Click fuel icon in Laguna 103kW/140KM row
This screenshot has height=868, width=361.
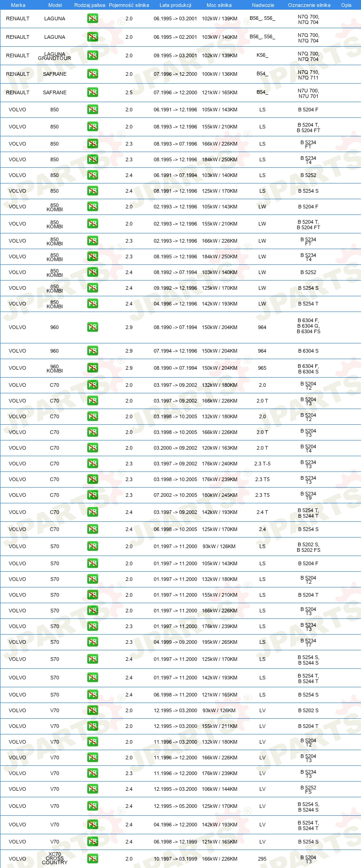pyautogui.click(x=92, y=37)
